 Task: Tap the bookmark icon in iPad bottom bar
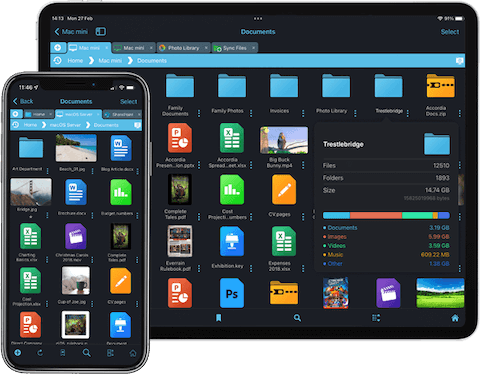[219, 318]
